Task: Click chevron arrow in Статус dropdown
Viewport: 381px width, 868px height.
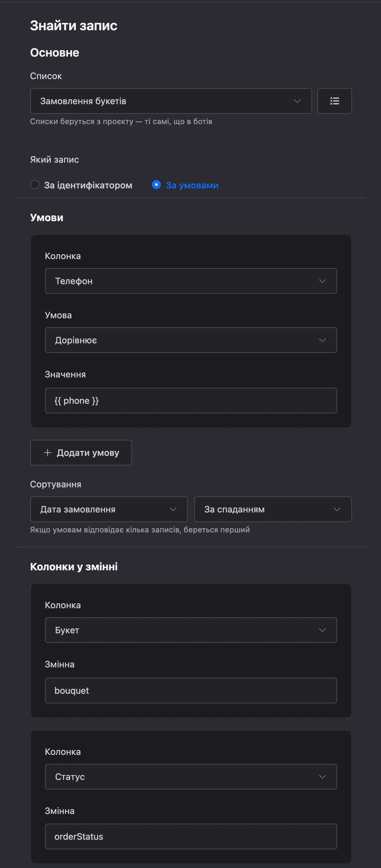Action: pyautogui.click(x=322, y=777)
